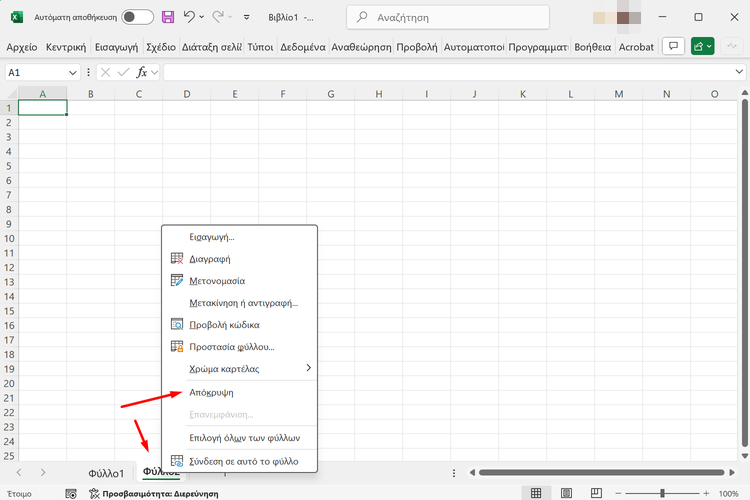Open the Σχέδιο ribbon tab

(x=161, y=47)
